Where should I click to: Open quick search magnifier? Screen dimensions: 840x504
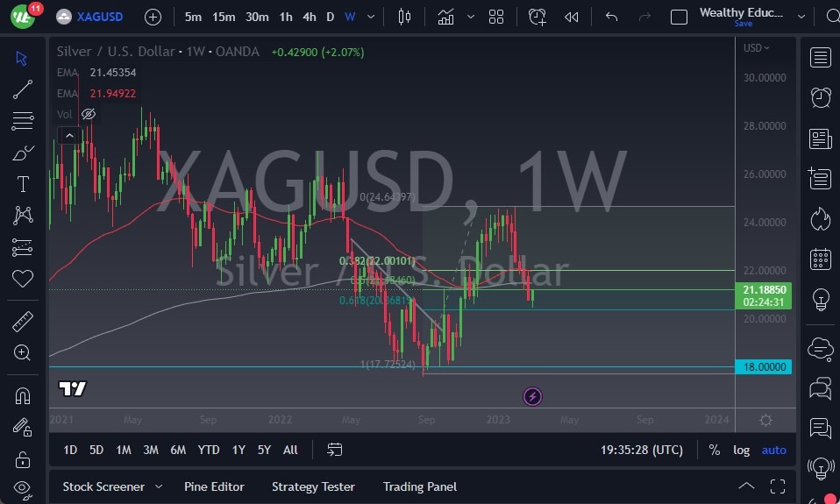click(x=832, y=18)
